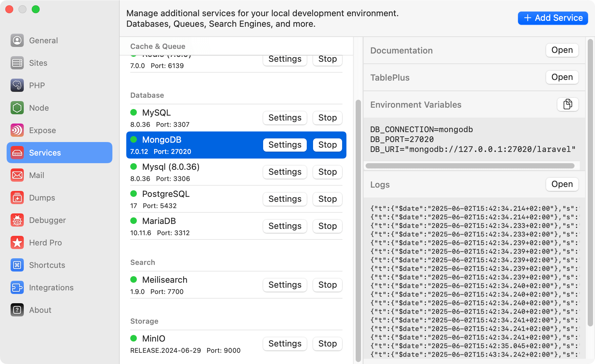This screenshot has height=364, width=595.
Task: Click the Add Service button
Action: [x=552, y=18]
